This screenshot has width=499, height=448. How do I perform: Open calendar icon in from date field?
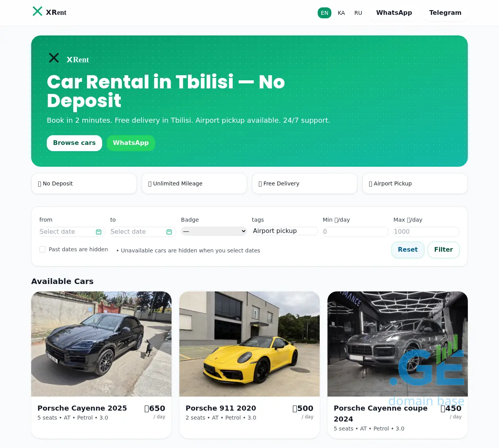point(99,232)
